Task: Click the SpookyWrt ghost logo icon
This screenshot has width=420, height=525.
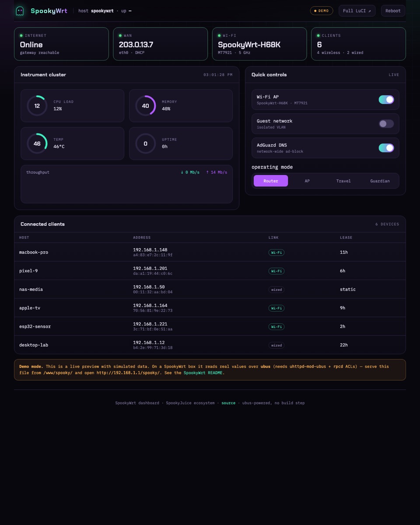Action: point(20,11)
